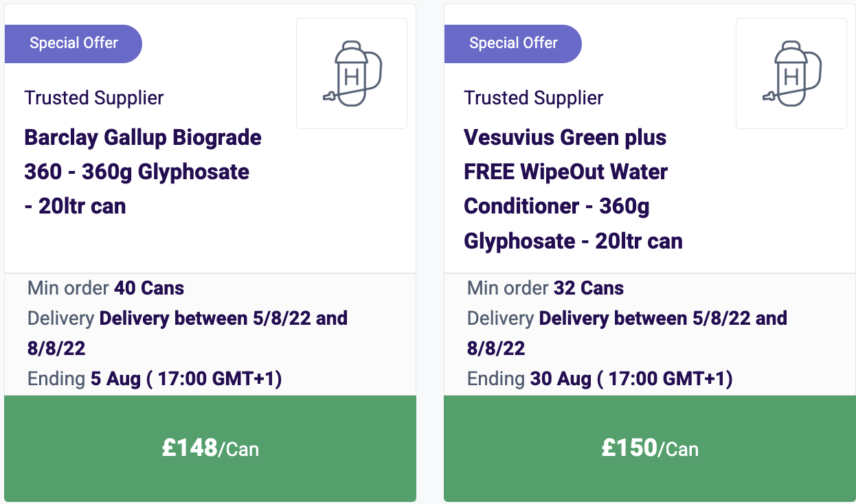Click the £150/Can green price button

(x=650, y=448)
